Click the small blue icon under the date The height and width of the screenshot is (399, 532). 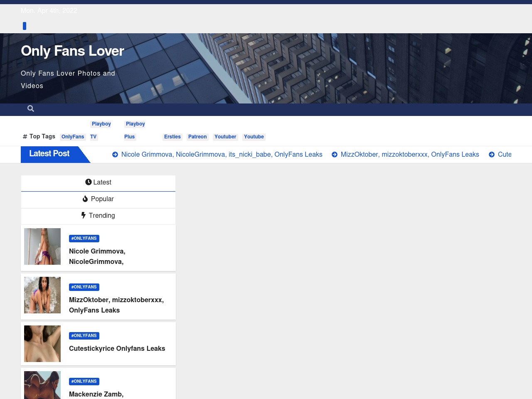[25, 26]
